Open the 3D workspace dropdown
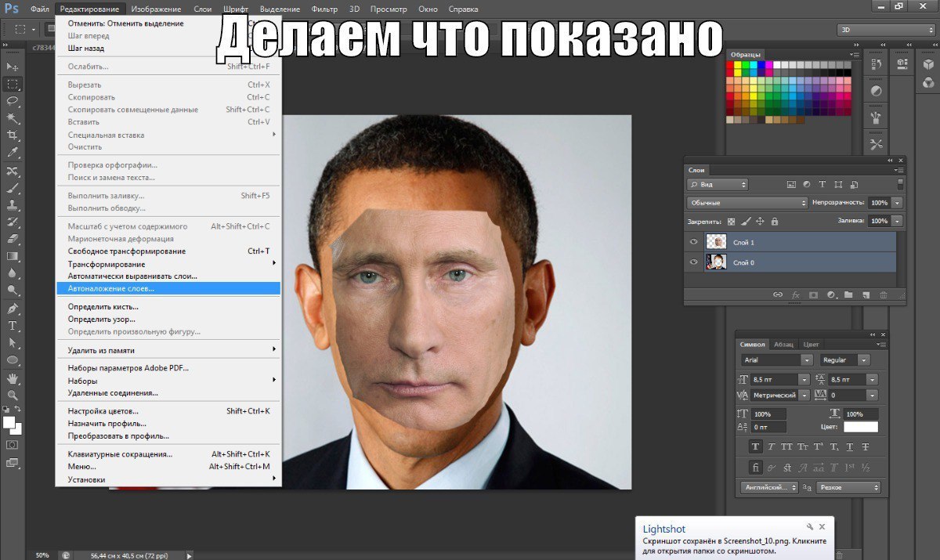The width and height of the screenshot is (940, 560). [x=886, y=30]
